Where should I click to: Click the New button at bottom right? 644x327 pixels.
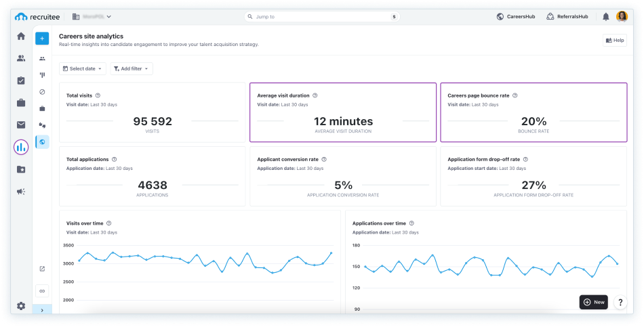(x=593, y=302)
